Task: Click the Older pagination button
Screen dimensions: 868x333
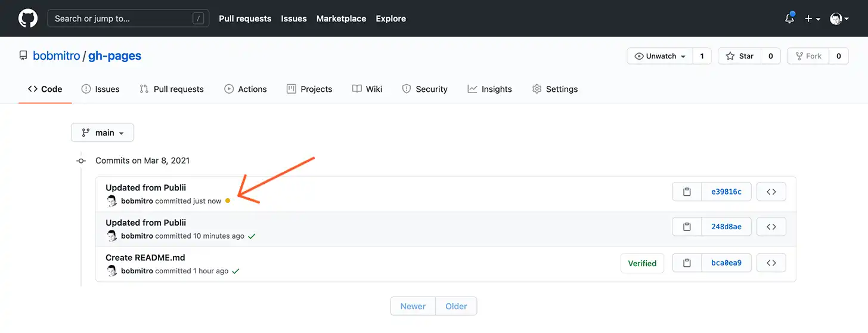Action: coord(456,306)
